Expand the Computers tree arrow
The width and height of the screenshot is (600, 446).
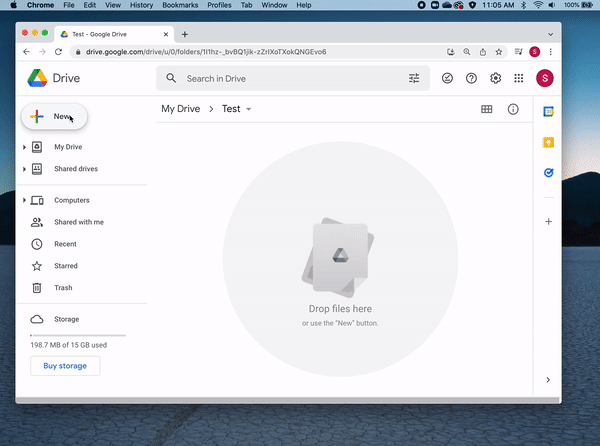point(24,200)
